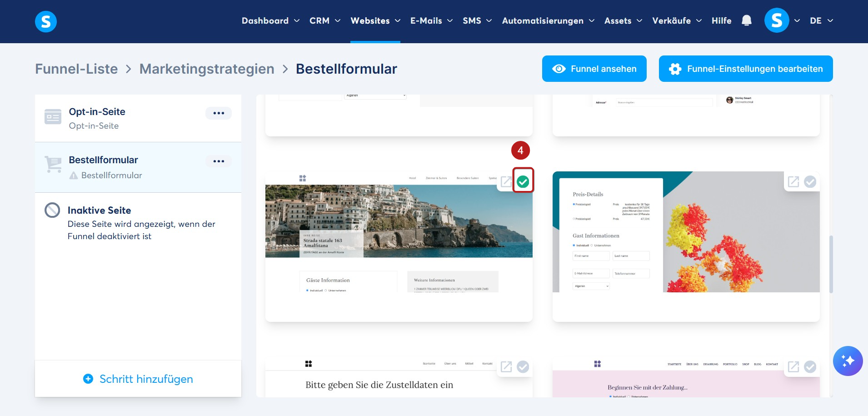Click the Inaktive Seite disabled circle icon

pos(52,210)
